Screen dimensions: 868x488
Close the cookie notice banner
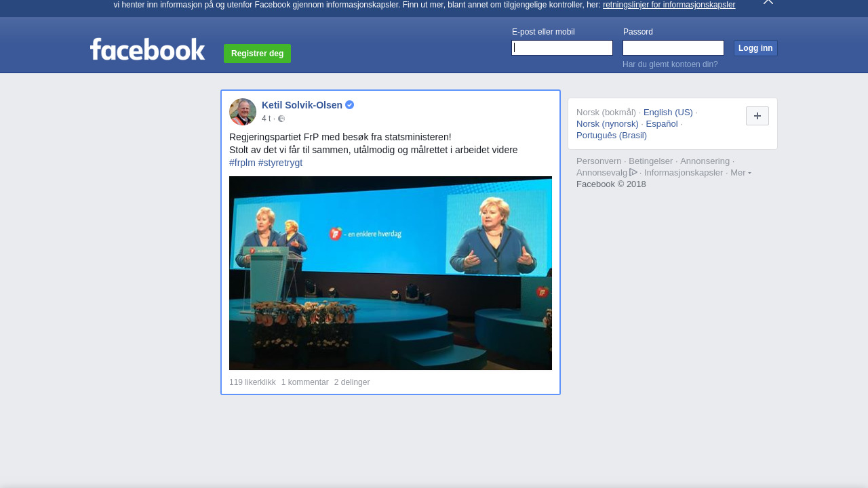768,2
